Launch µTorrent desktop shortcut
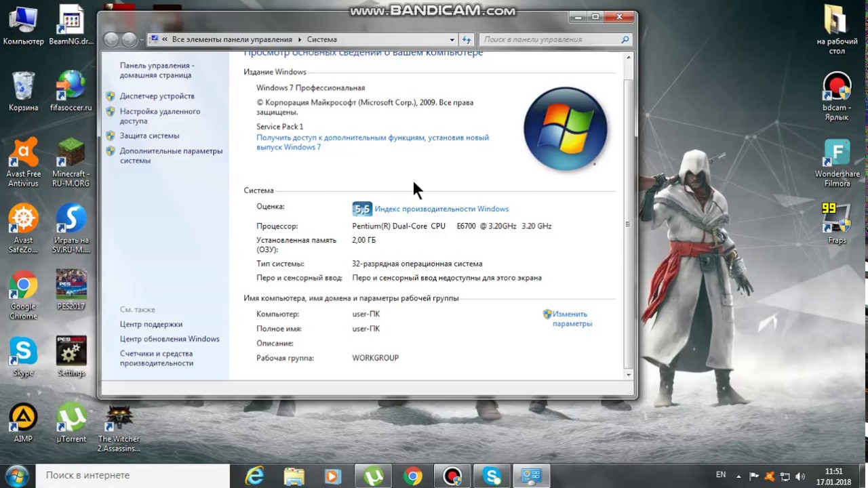The height and width of the screenshot is (488, 868). pos(71,424)
